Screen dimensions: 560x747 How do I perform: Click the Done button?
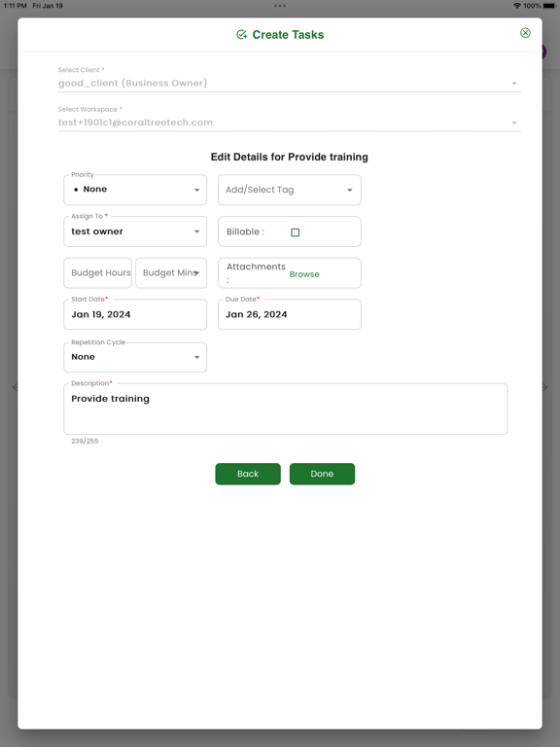(323, 474)
